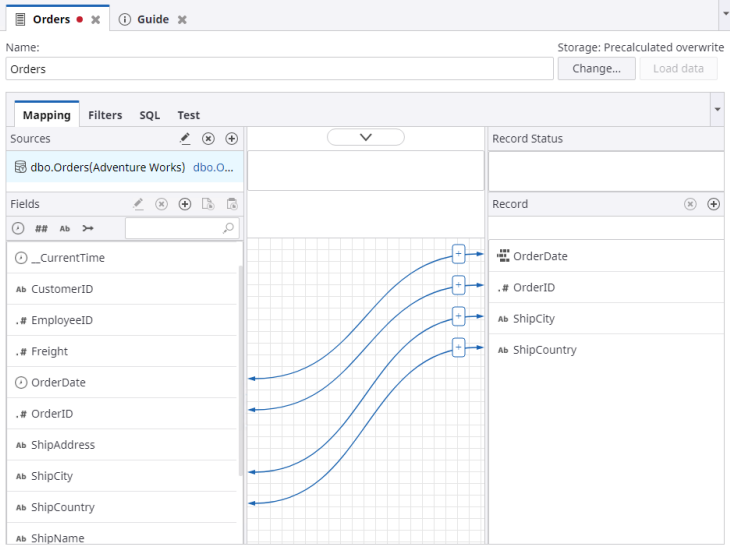Toggle the numeric (##) field type filter
This screenshot has height=550, width=730.
[x=41, y=229]
